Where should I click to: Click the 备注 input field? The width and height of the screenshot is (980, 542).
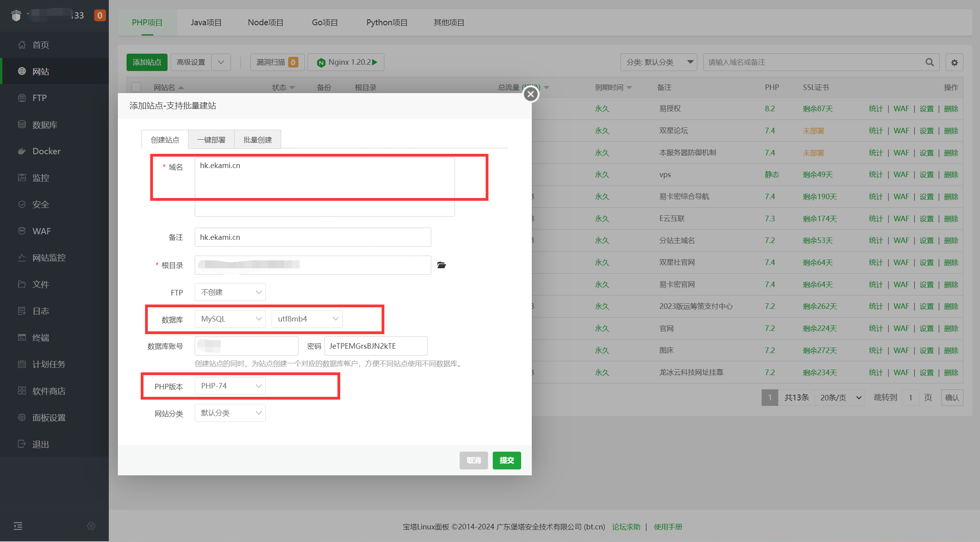pyautogui.click(x=313, y=237)
